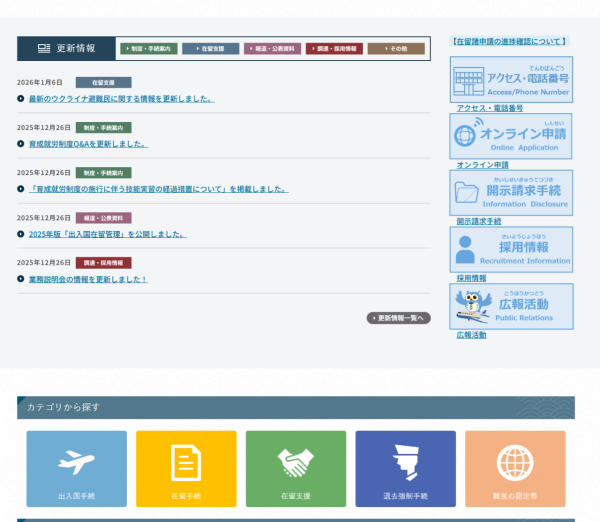
Task: Click the 在留支援 tag on January 6 entry
Action: point(104,82)
